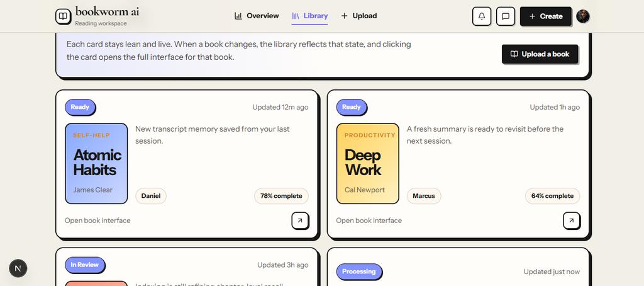644x286 pixels.
Task: Click the Ready badge on Deep Work card
Action: (352, 107)
